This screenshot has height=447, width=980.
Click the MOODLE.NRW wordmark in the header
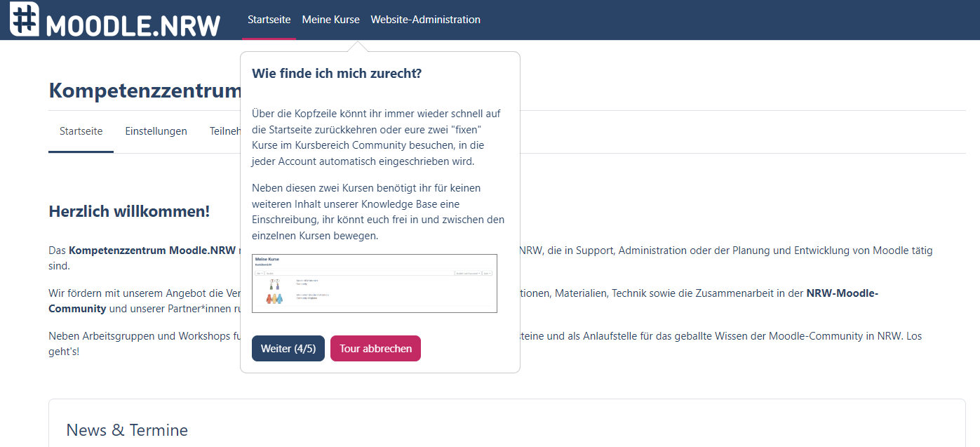pos(133,25)
